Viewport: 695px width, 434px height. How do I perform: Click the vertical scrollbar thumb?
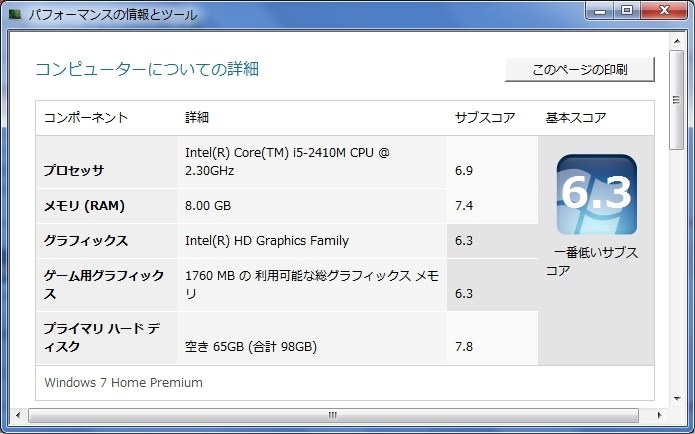point(676,100)
